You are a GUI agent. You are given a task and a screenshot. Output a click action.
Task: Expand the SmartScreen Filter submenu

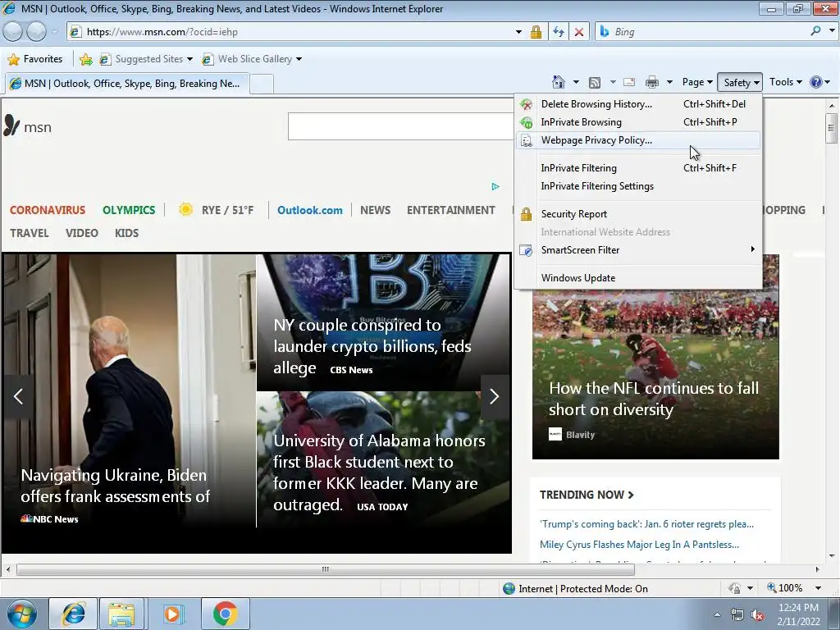(638, 250)
